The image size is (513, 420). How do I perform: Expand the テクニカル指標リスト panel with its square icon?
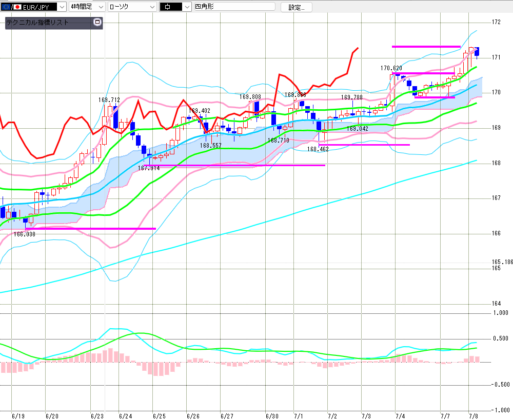97,22
